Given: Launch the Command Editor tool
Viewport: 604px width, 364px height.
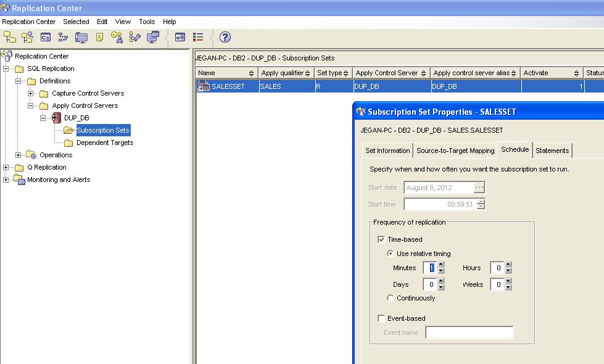Looking at the screenshot, I should 45,38.
